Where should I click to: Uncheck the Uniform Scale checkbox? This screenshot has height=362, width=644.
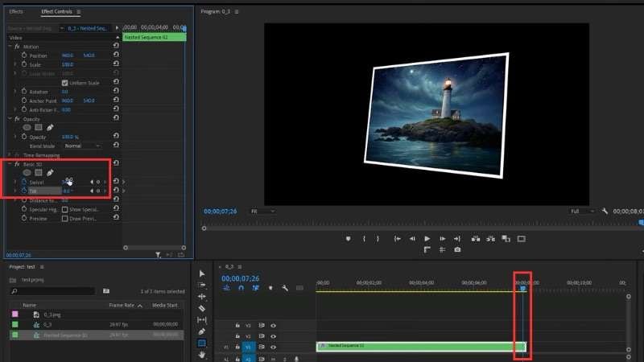65,83
